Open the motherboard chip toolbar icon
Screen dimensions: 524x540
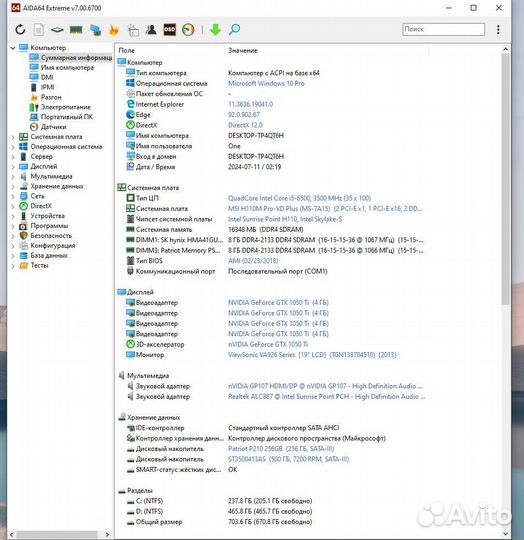tap(57, 30)
